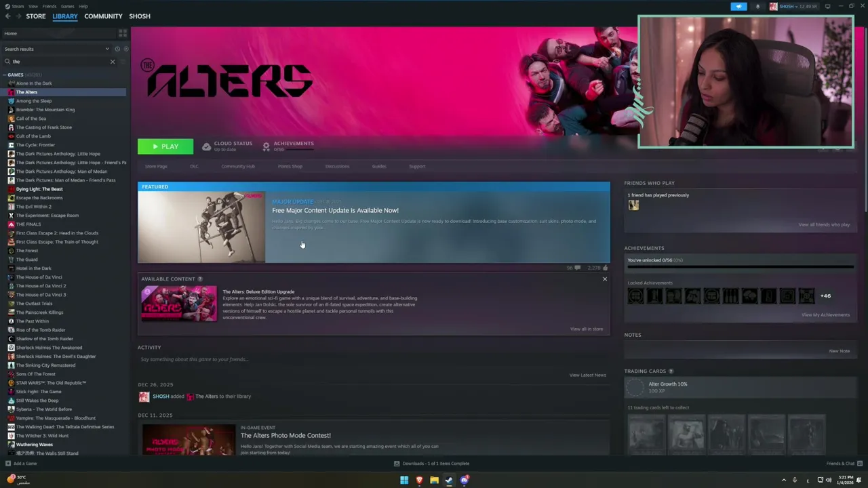Viewport: 868px width, 488px height.
Task: Select Among the Sleep in game list
Action: click(x=34, y=101)
